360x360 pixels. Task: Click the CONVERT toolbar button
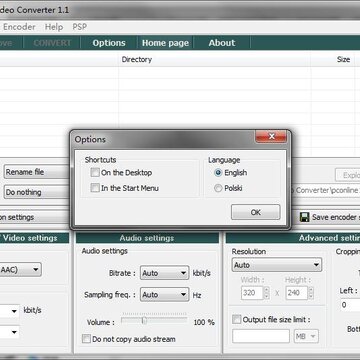pyautogui.click(x=52, y=43)
